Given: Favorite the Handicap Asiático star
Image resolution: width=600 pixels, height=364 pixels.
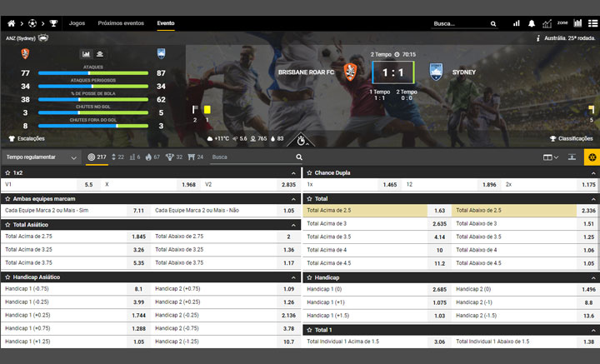Looking at the screenshot, I should coord(7,277).
